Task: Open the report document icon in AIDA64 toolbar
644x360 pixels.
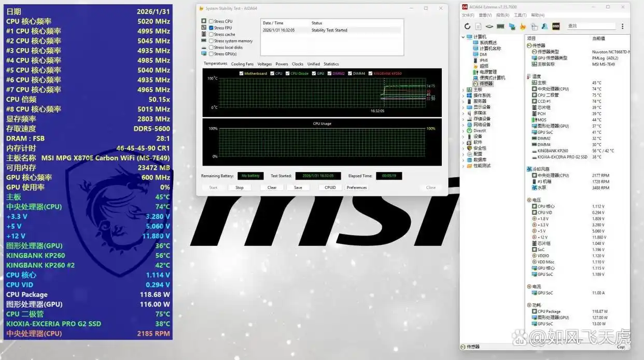Action: (478, 25)
